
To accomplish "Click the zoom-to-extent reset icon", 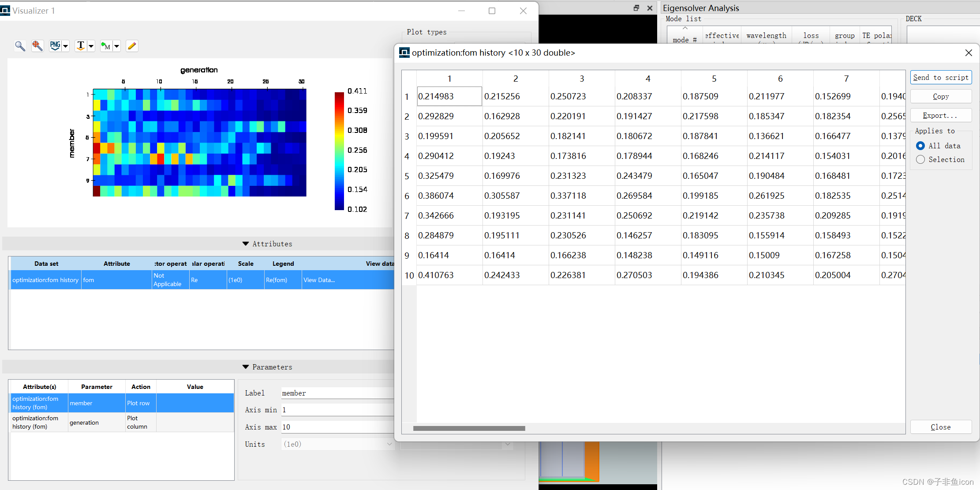I will pyautogui.click(x=37, y=46).
